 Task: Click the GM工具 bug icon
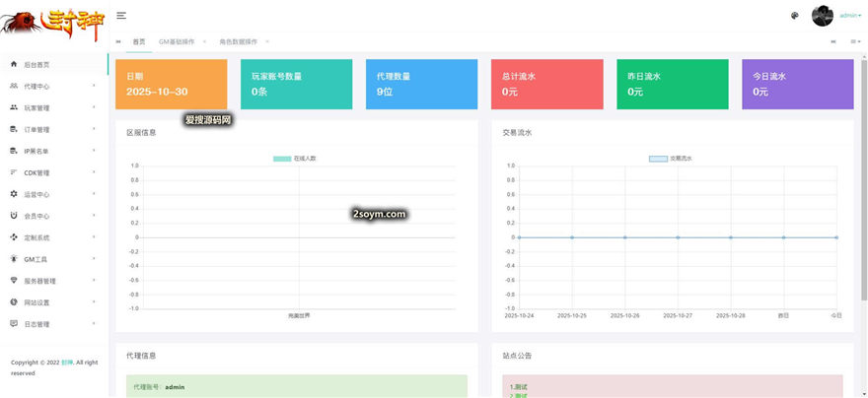(x=14, y=259)
